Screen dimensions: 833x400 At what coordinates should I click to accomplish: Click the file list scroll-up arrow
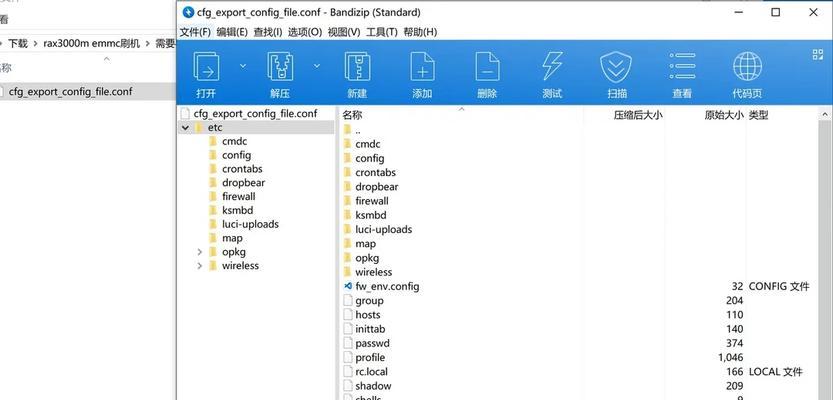(826, 114)
